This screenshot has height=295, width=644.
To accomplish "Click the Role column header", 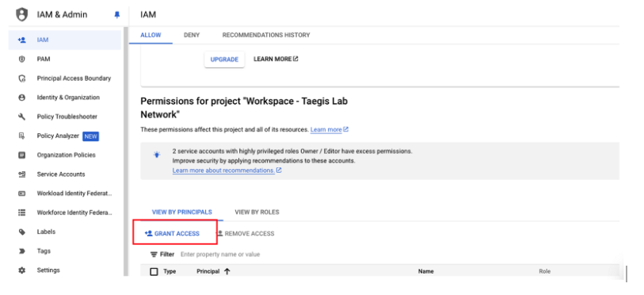I will click(545, 271).
